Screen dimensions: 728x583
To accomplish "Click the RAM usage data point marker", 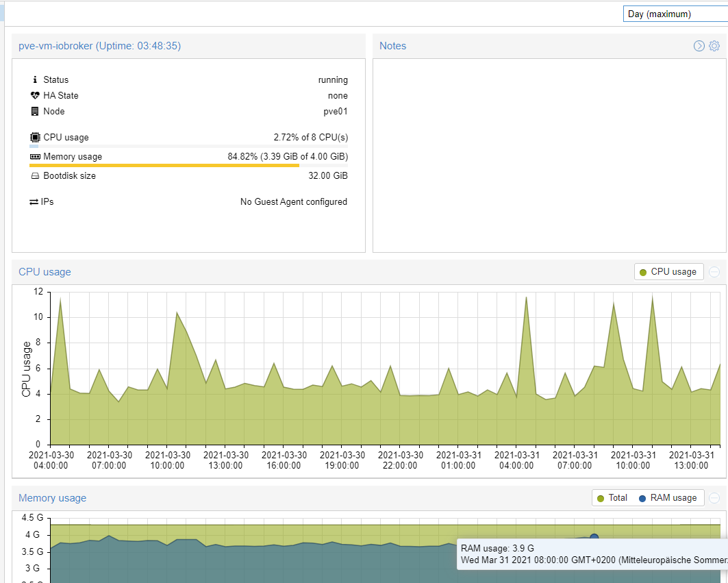I will pyautogui.click(x=594, y=538).
